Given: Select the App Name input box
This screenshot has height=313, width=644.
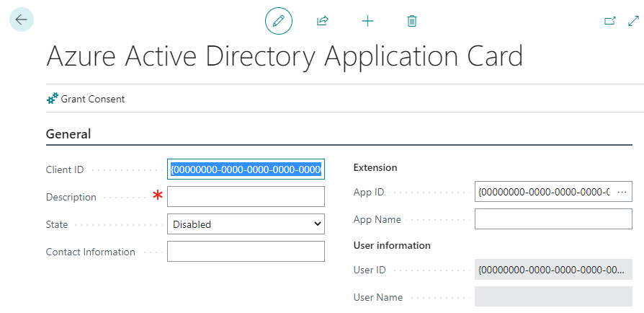Looking at the screenshot, I should 553,219.
